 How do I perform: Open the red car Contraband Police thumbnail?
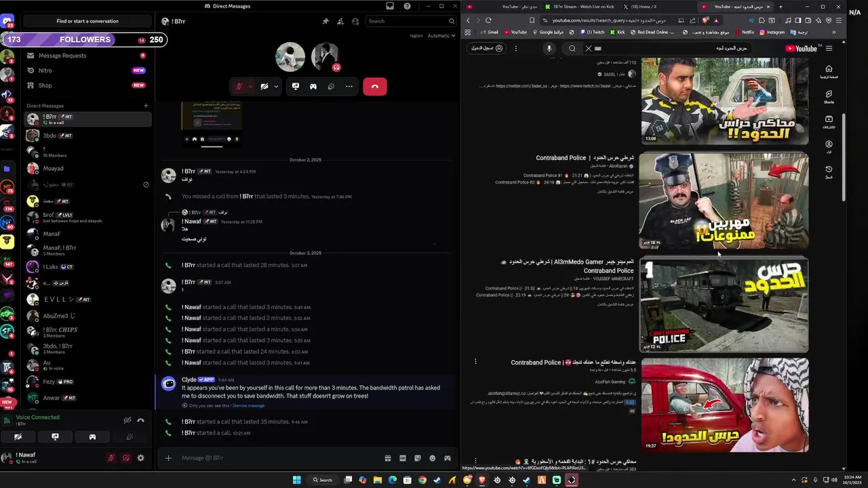click(724, 405)
